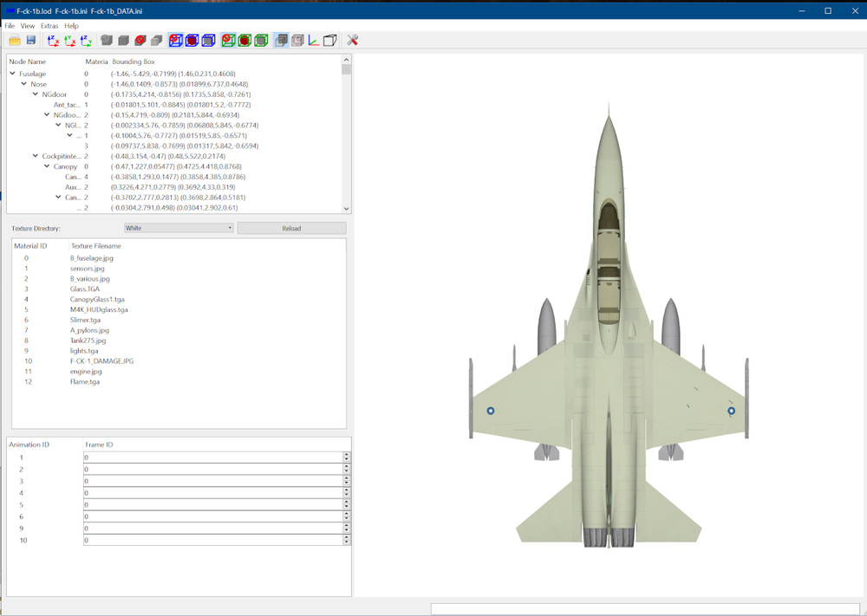Toggle blue wireframe box with red fill

pos(192,41)
